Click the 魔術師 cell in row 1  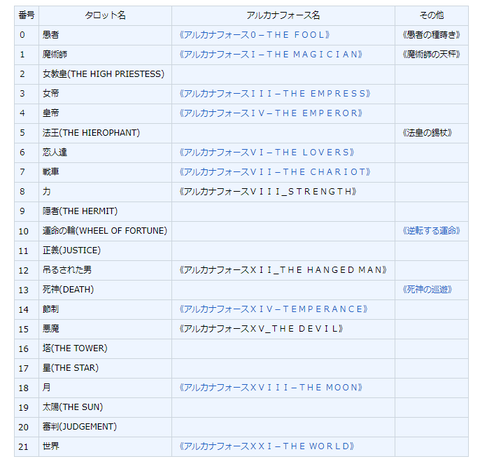105,55
